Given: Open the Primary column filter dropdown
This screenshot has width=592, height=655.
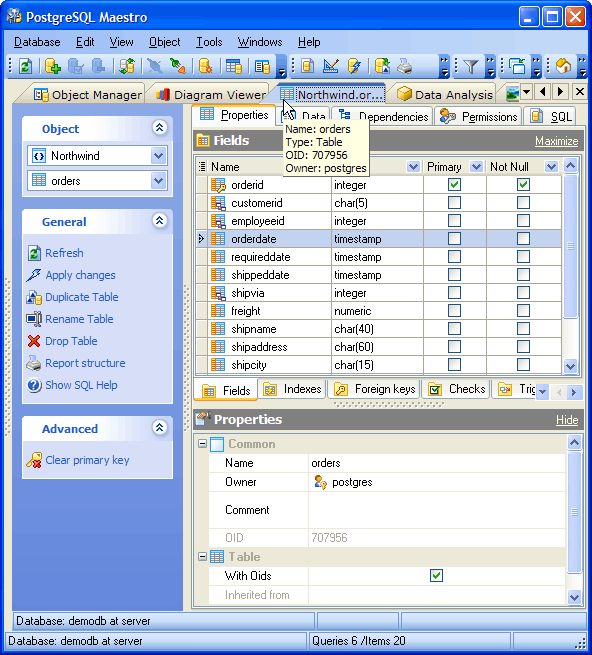Looking at the screenshot, I should coord(476,167).
